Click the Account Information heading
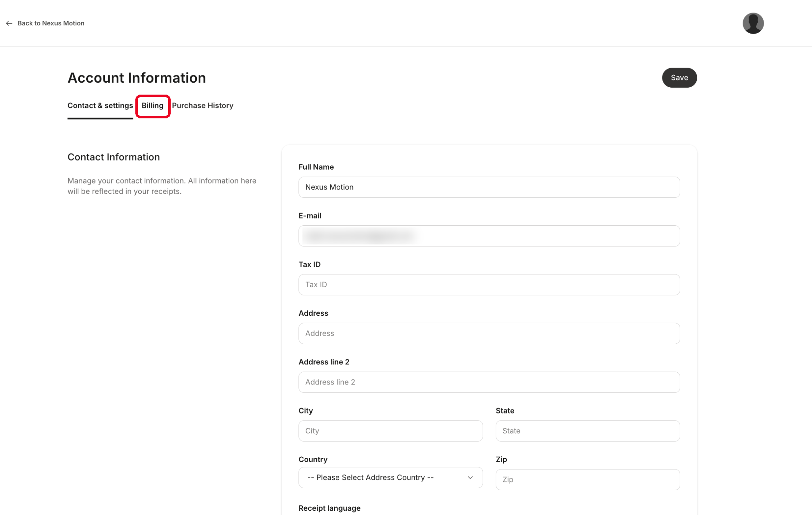This screenshot has height=515, width=812. click(137, 78)
